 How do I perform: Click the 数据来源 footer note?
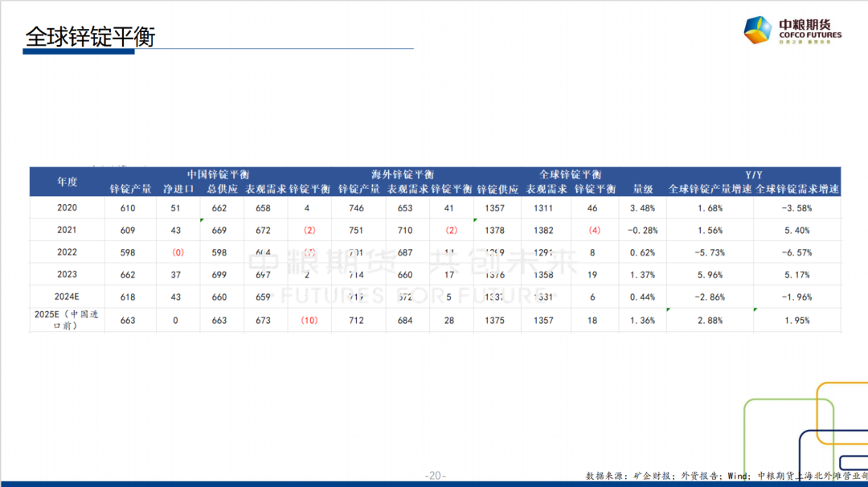coord(727,476)
